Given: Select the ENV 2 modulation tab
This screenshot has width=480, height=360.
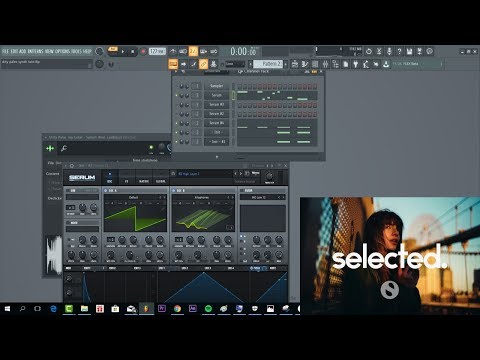Looking at the screenshot, I should (x=112, y=268).
